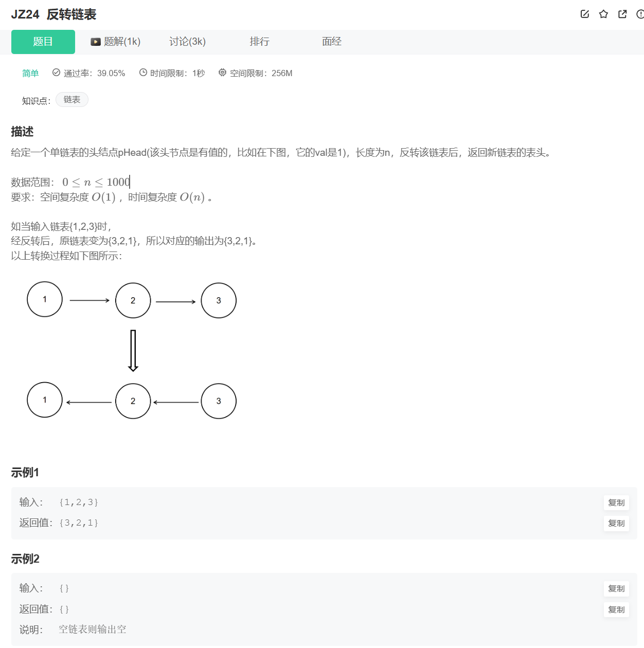Click the 描述 heading
This screenshot has width=644, height=648.
pos(22,132)
